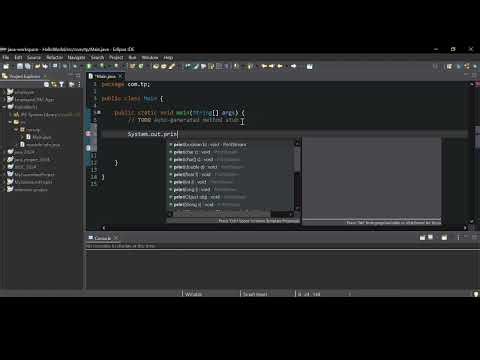
Task: Click the Filter funnel icon in Project Explorer
Action: coord(62,84)
